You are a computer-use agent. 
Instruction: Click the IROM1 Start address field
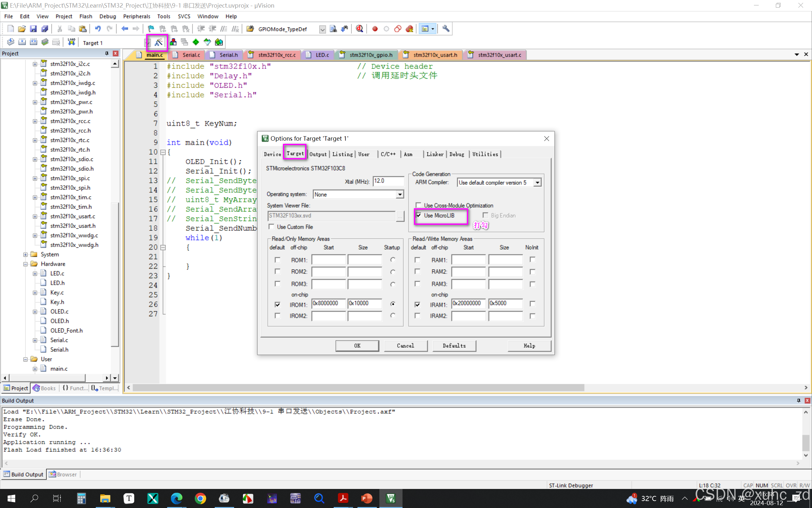329,304
